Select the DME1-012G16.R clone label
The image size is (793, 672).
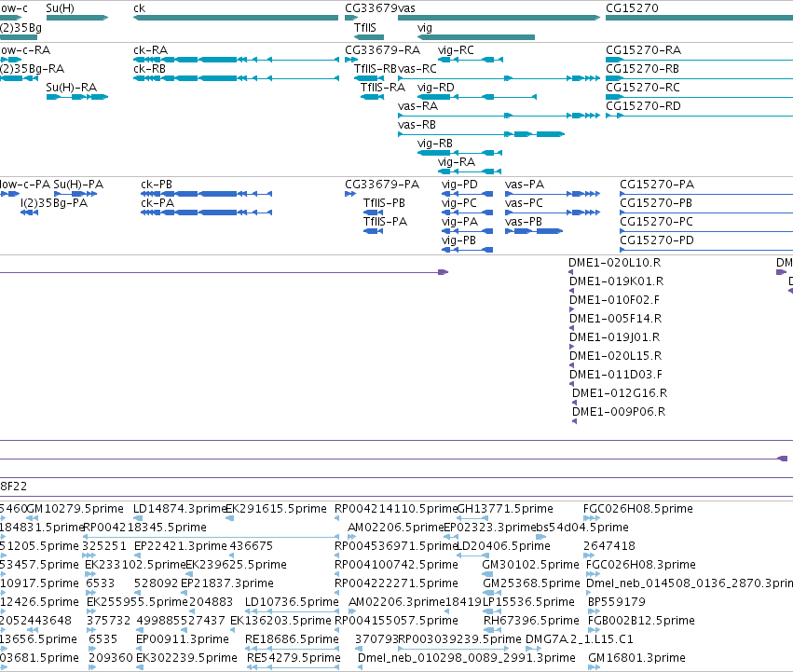[620, 393]
